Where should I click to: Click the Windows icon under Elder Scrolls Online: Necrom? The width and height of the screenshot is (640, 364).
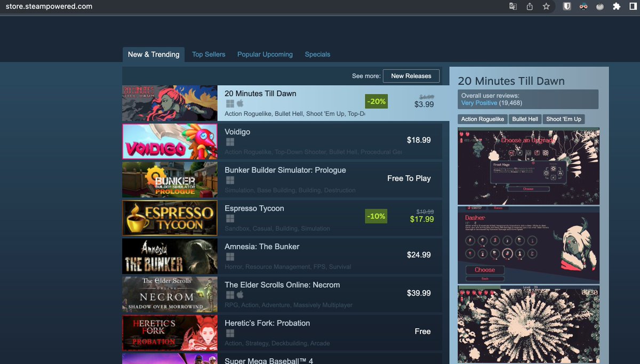pyautogui.click(x=230, y=295)
